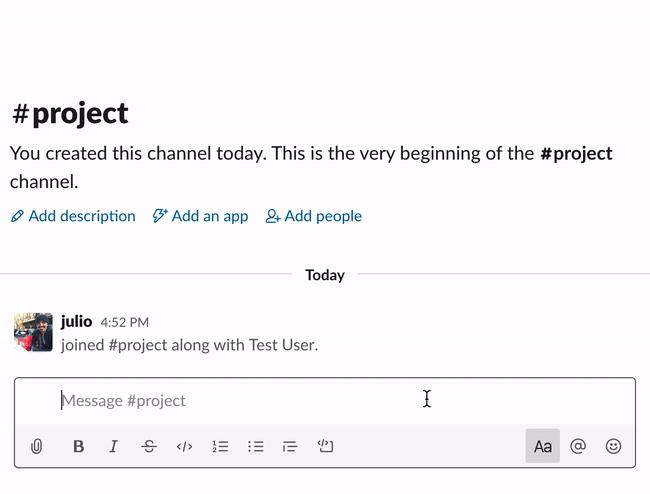Screen dimensions: 650x494
Task: Click the julio username
Action: pyautogui.click(x=76, y=322)
